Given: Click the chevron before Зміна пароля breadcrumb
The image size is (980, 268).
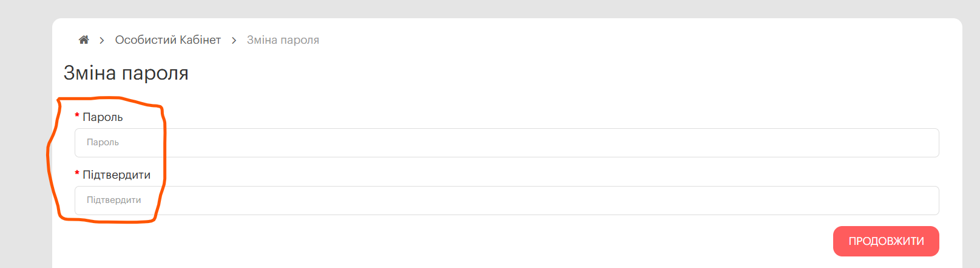Looking at the screenshot, I should 234,40.
